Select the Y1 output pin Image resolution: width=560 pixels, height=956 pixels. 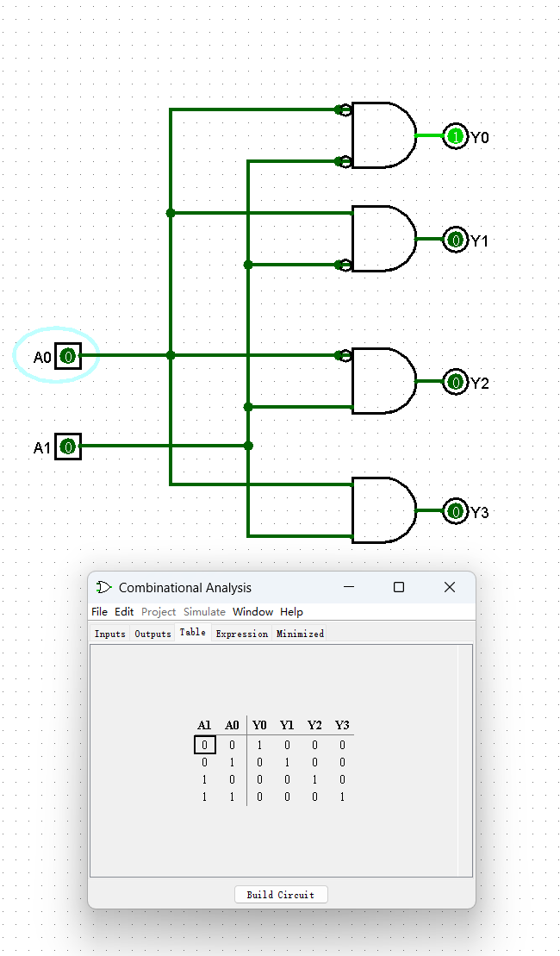[x=455, y=241]
